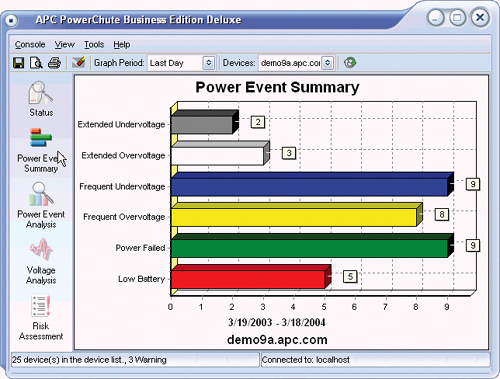Viewport: 500px width, 379px height.
Task: Expand the Graph Period dropdown
Action: tap(209, 63)
